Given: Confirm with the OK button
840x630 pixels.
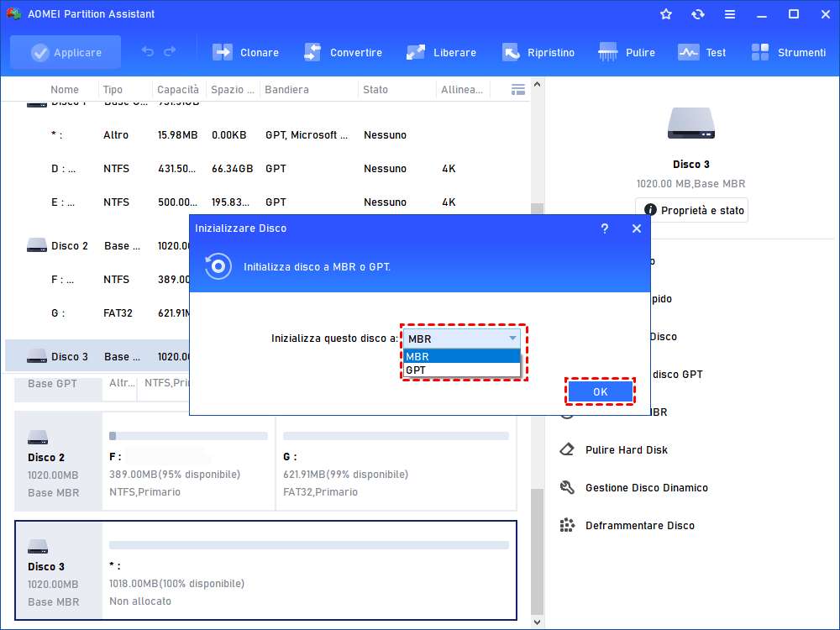Looking at the screenshot, I should (600, 391).
